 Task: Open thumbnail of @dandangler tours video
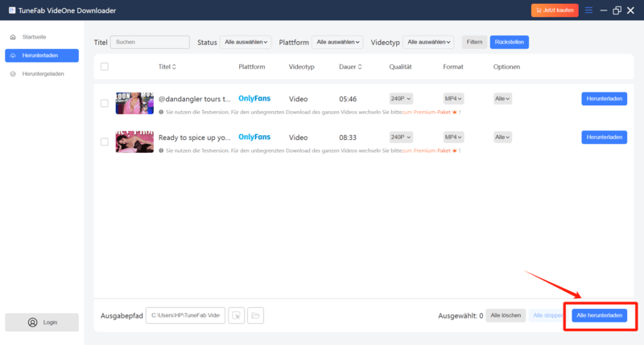click(x=134, y=103)
